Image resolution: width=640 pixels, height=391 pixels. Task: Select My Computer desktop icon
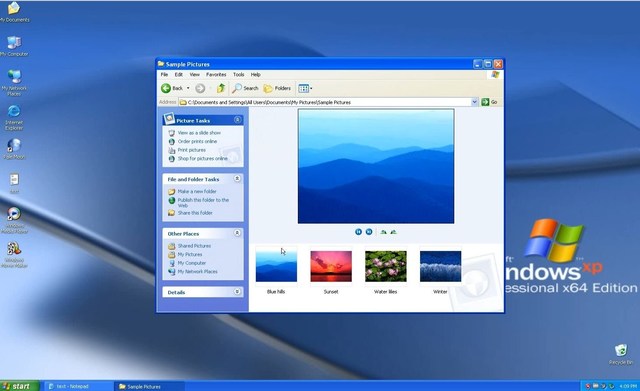tap(13, 46)
